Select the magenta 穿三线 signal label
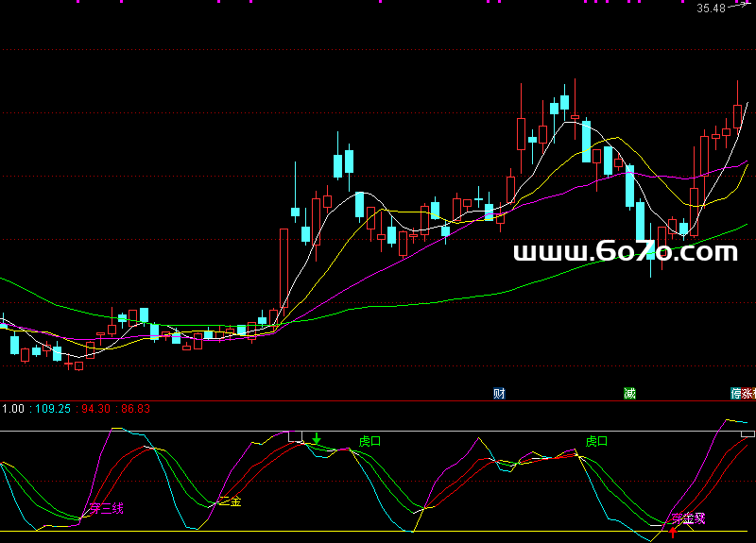 (107, 508)
